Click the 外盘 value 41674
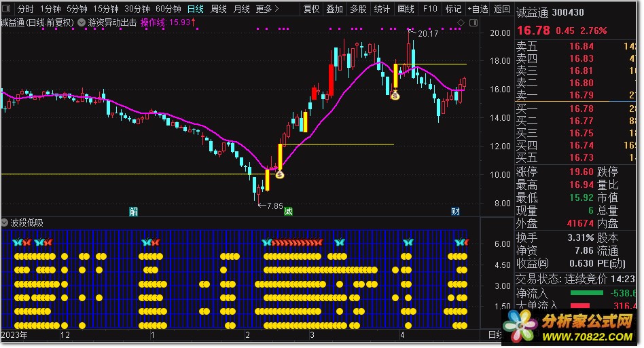 coord(580,223)
